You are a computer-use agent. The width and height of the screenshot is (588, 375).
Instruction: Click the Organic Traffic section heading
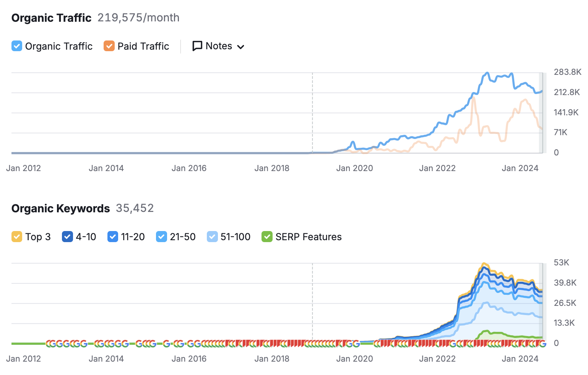(x=51, y=18)
